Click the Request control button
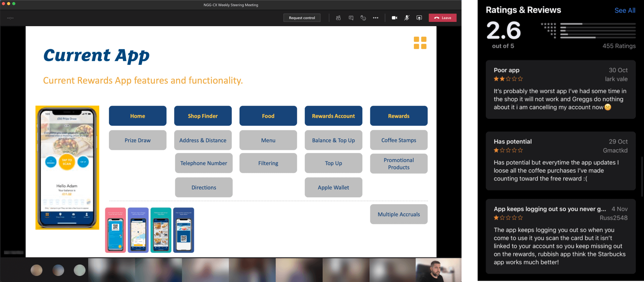Viewport: 644px width, 282px height. [302, 18]
